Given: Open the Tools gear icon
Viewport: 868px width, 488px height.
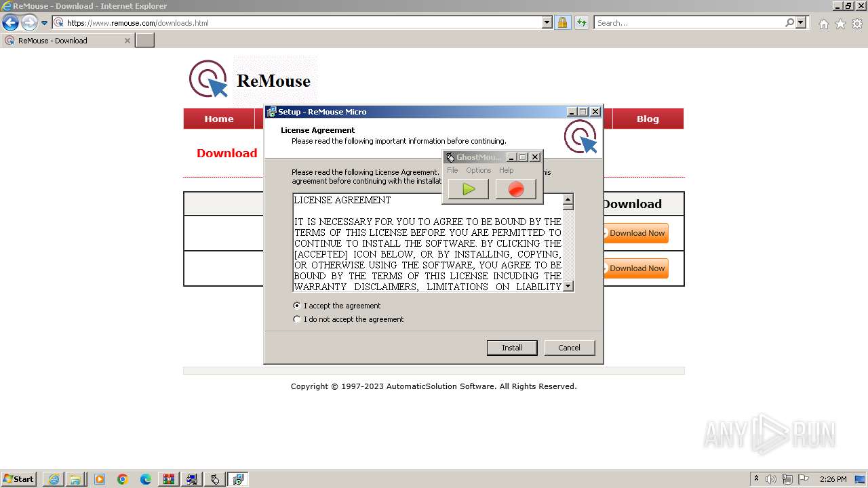Looking at the screenshot, I should click(x=857, y=24).
